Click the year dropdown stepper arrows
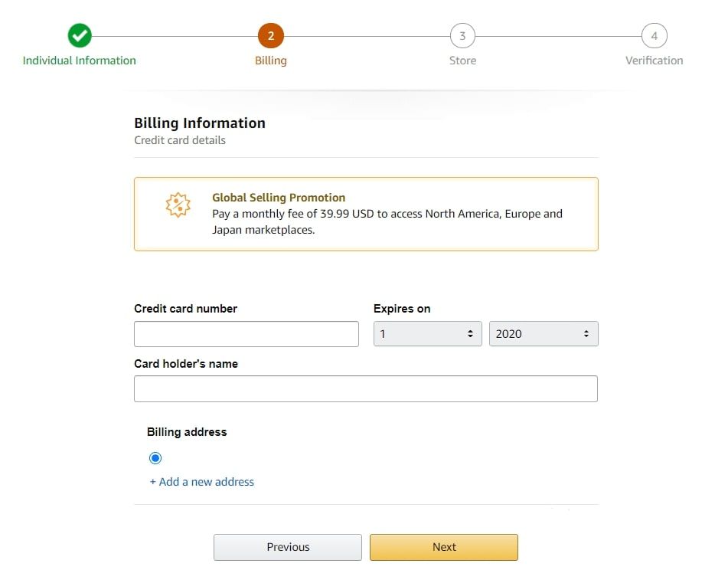Screen dimensions: 728x583 (587, 333)
